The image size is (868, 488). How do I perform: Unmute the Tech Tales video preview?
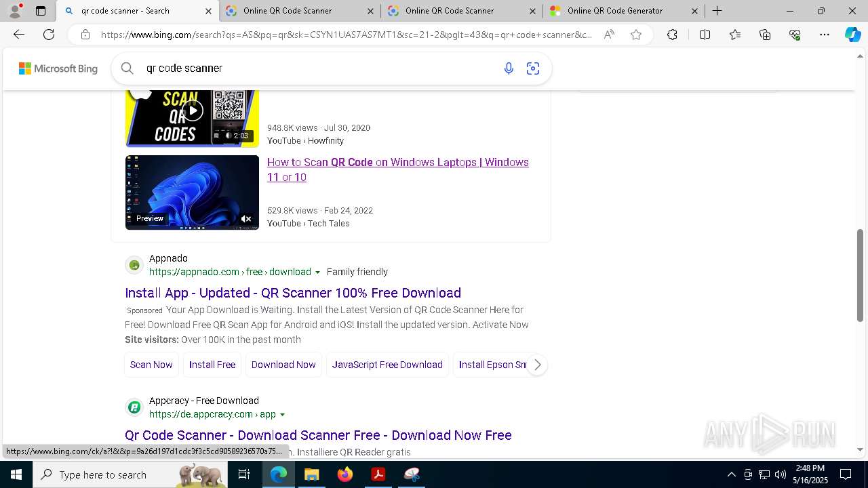tap(246, 219)
